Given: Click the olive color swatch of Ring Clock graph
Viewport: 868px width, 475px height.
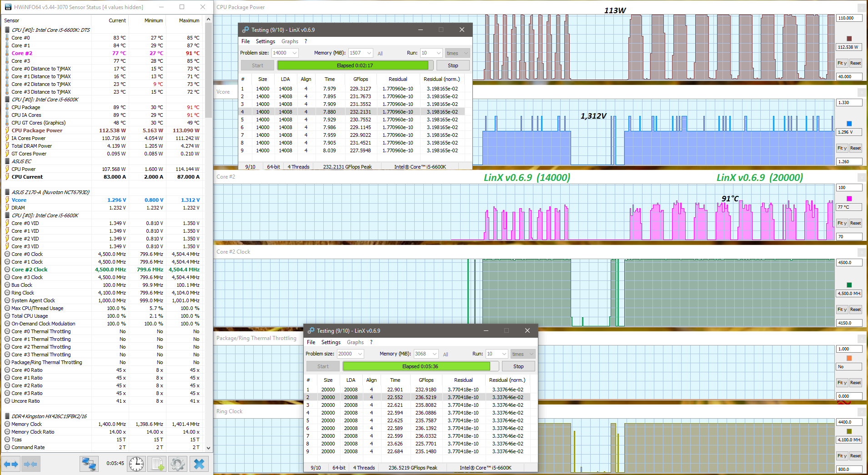Looking at the screenshot, I should coord(849,431).
